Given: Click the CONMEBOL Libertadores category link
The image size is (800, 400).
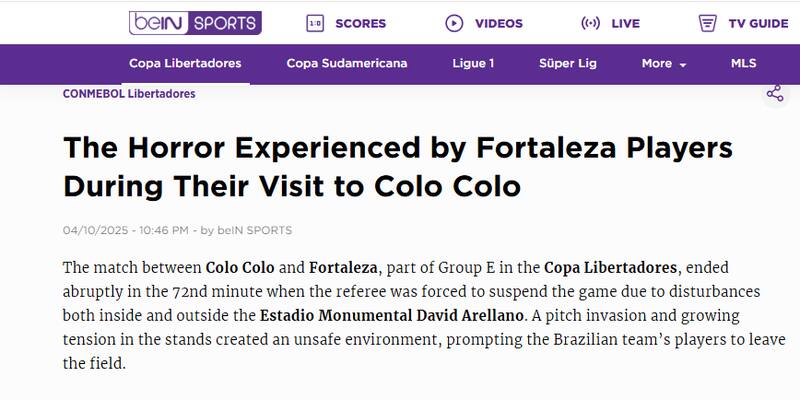Looking at the screenshot, I should [129, 94].
